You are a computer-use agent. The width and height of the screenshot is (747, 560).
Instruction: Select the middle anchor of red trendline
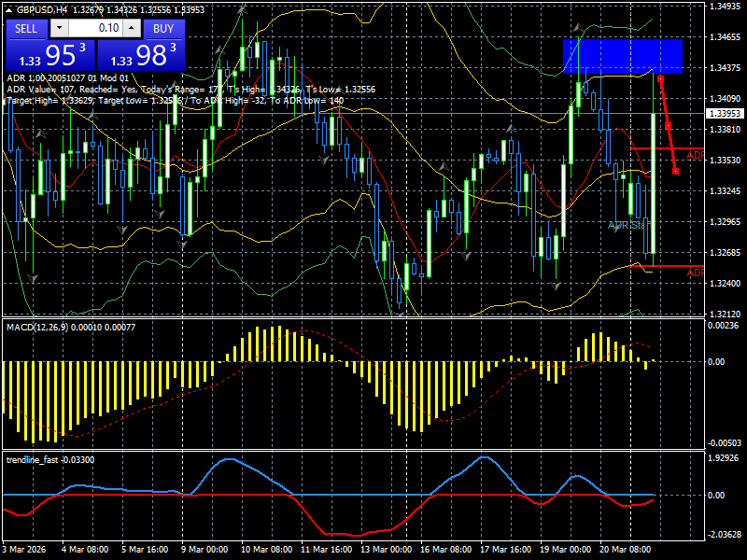(x=668, y=126)
